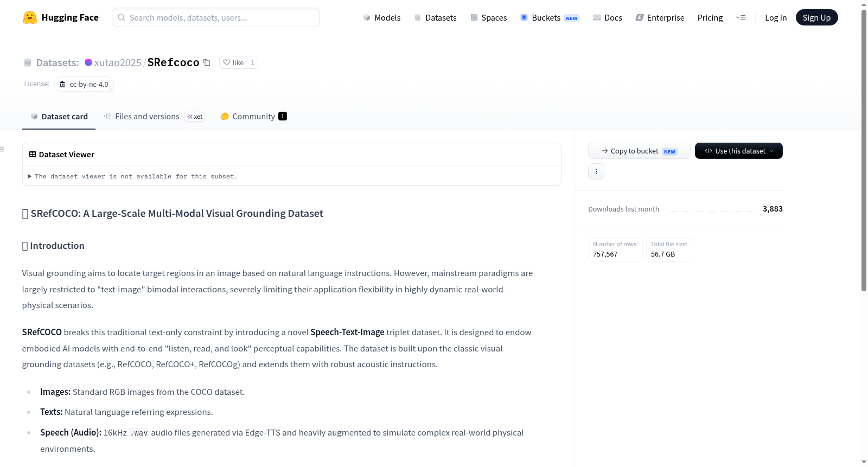Click the NEW badge beside Buckets

572,18
